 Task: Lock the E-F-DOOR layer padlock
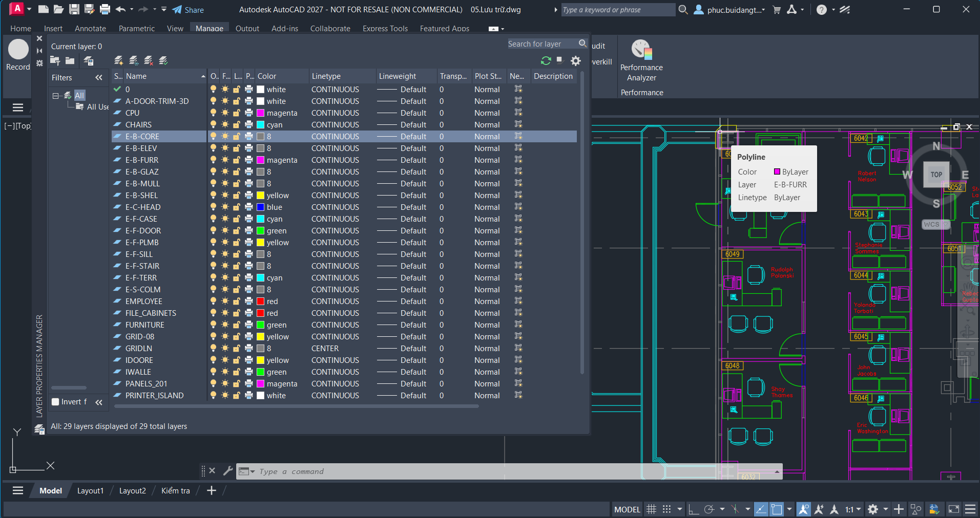237,230
